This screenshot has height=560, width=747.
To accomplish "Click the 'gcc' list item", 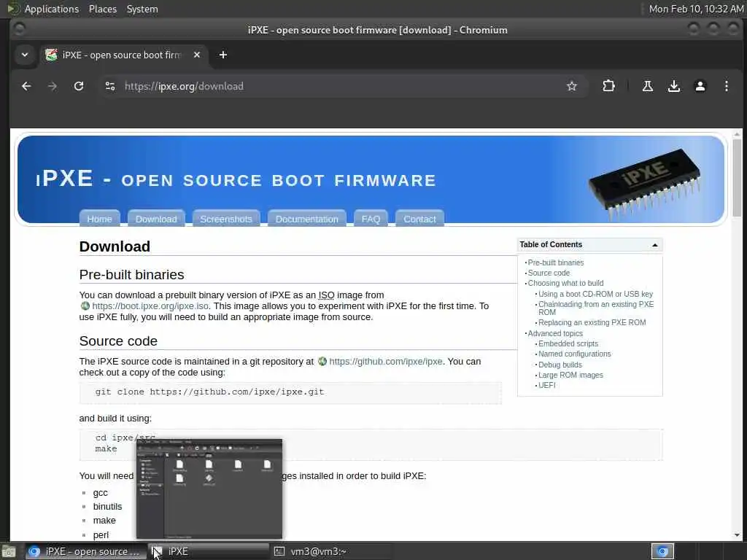I will pos(100,493).
